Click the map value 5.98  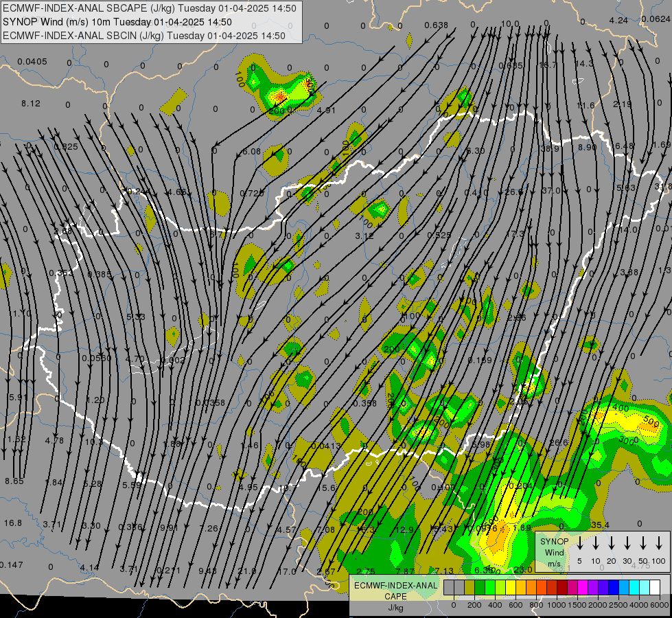click(480, 445)
